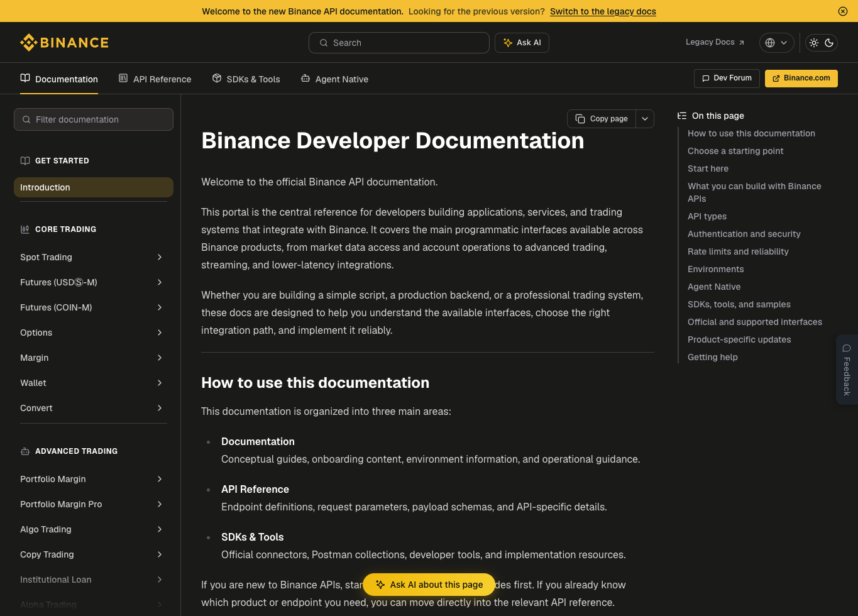
Task: Jump to Start here section
Action: (x=708, y=168)
